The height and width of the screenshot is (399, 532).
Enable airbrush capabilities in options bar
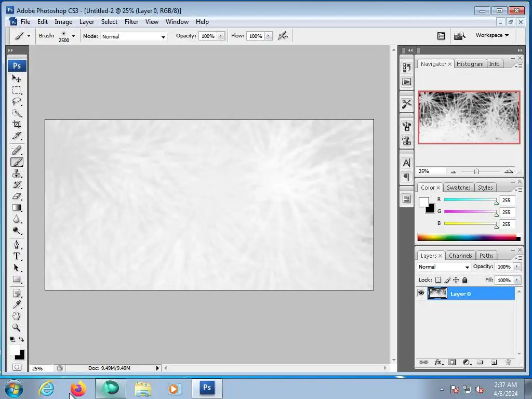click(x=283, y=36)
